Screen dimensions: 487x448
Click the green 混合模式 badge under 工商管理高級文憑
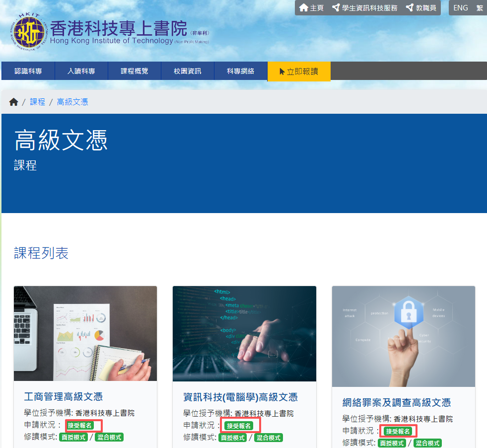tap(109, 438)
